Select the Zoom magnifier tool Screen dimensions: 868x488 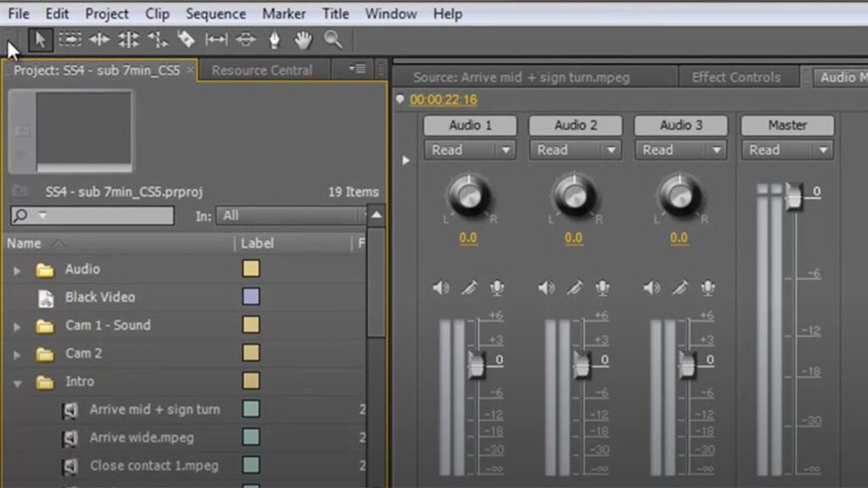(x=332, y=39)
